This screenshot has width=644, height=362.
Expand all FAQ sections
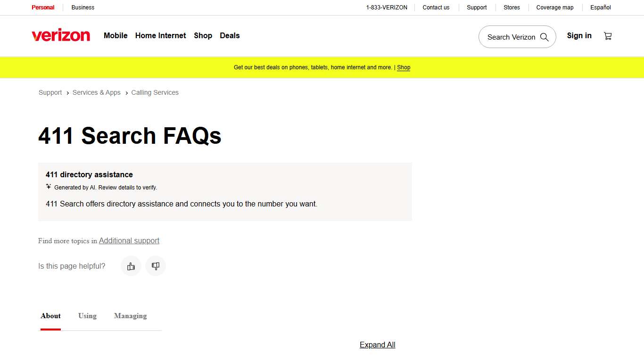377,345
